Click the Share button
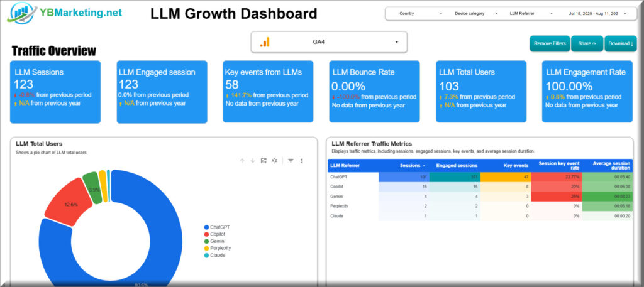The width and height of the screenshot is (644, 287). [587, 43]
